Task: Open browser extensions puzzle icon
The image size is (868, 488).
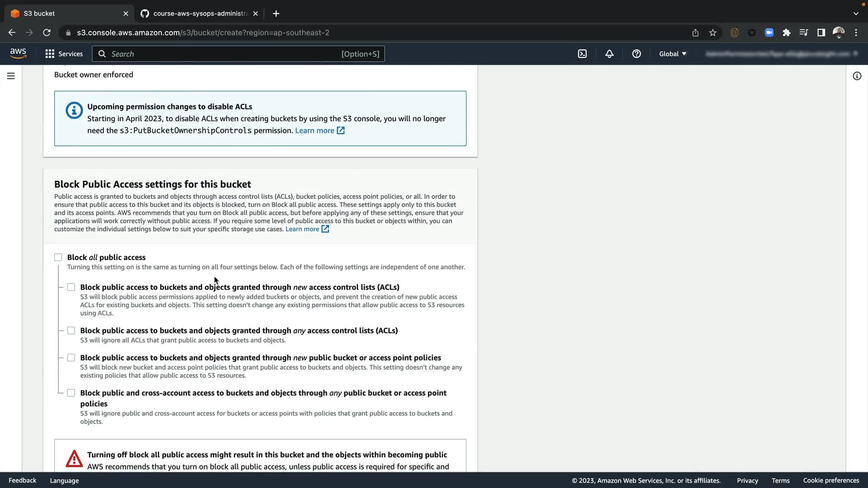Action: [787, 33]
